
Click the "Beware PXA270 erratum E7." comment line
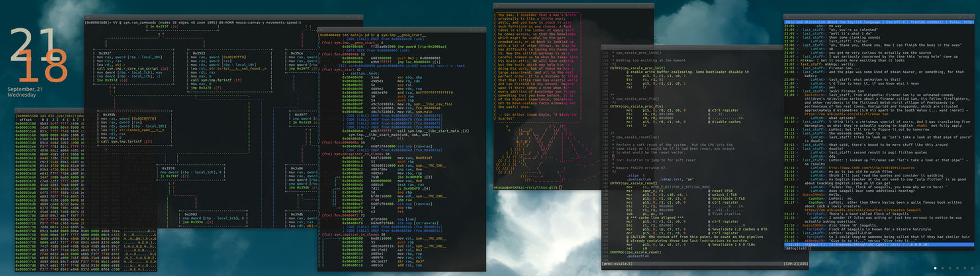[641, 167]
